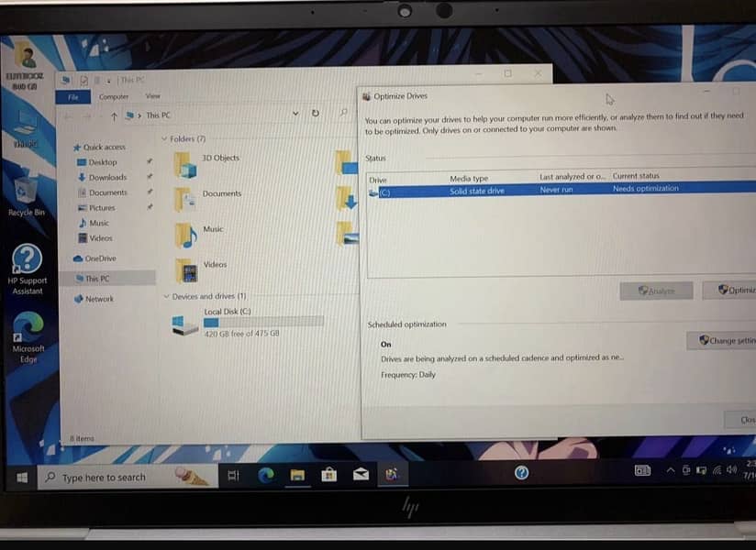Image resolution: width=756 pixels, height=550 pixels.
Task: Open the Recycle Bin desktop icon
Action: [x=25, y=196]
